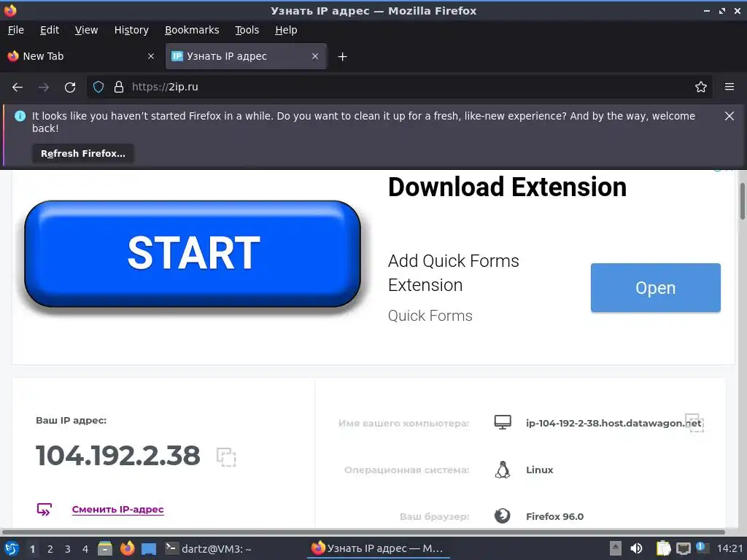Click the Firefox browser icon beside Firefox 96.0
The width and height of the screenshot is (747, 560).
pyautogui.click(x=502, y=516)
